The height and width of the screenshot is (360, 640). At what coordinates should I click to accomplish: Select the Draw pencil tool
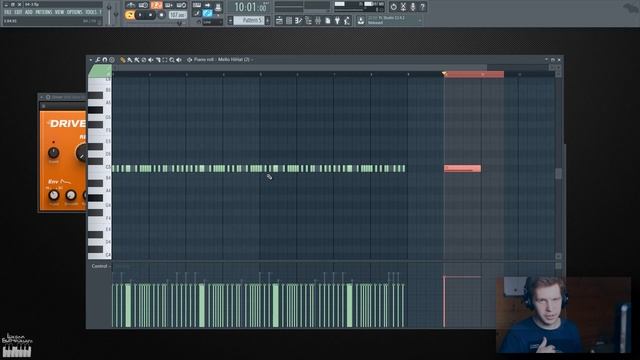(x=122, y=60)
